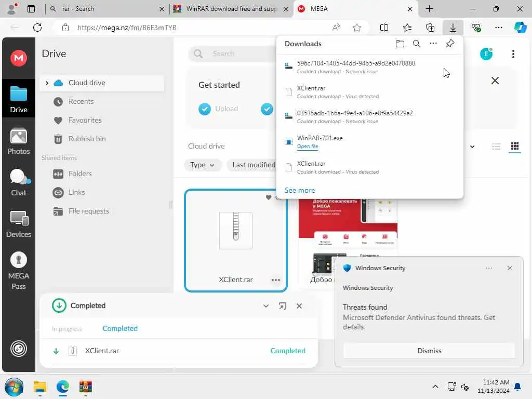The image size is (532, 399).
Task: Open Favourites
Action: click(x=85, y=120)
